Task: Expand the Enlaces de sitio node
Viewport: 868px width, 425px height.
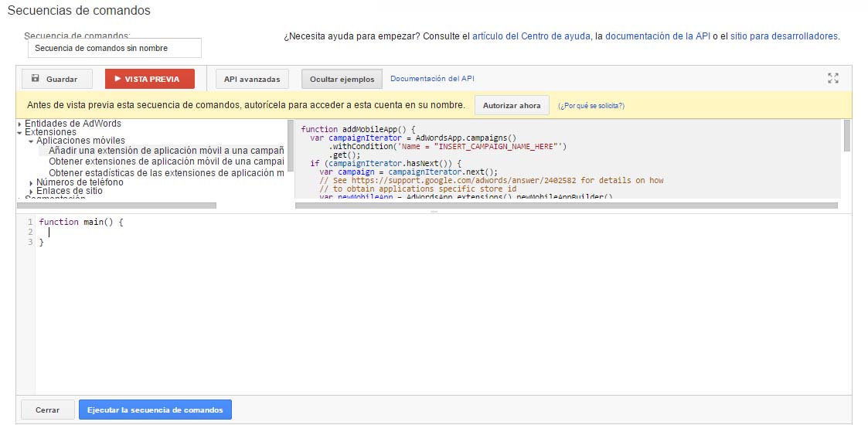Action: (x=31, y=192)
